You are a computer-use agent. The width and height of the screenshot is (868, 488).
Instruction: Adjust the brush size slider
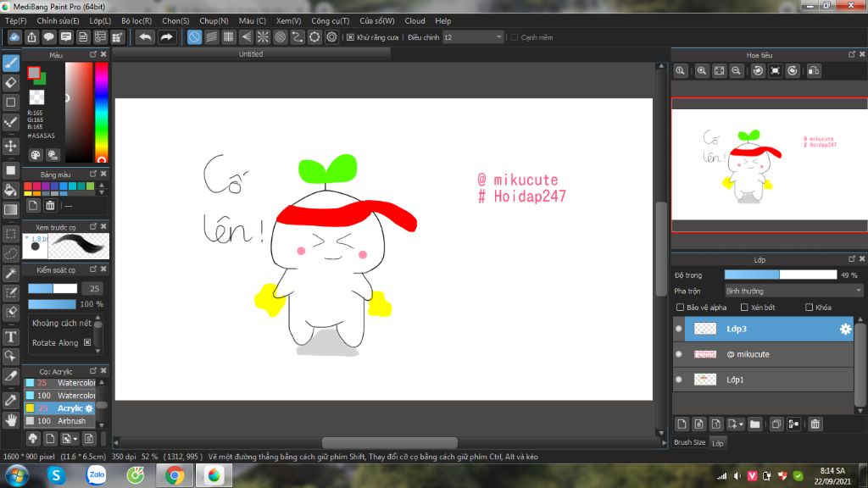(x=53, y=288)
